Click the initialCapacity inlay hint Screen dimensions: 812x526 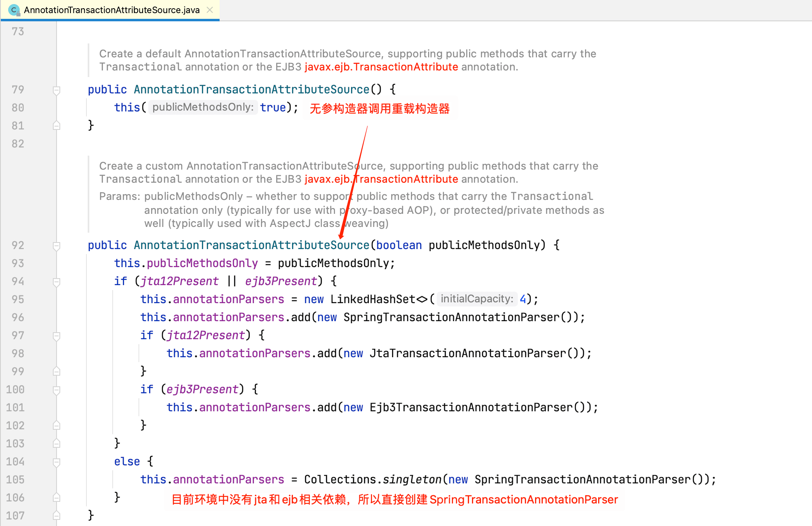[x=476, y=299]
